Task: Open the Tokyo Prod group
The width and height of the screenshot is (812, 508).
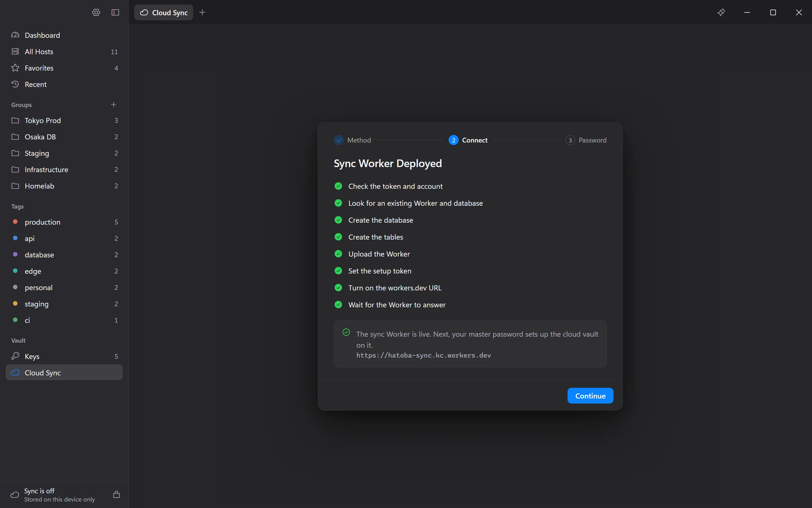Action: click(x=64, y=120)
